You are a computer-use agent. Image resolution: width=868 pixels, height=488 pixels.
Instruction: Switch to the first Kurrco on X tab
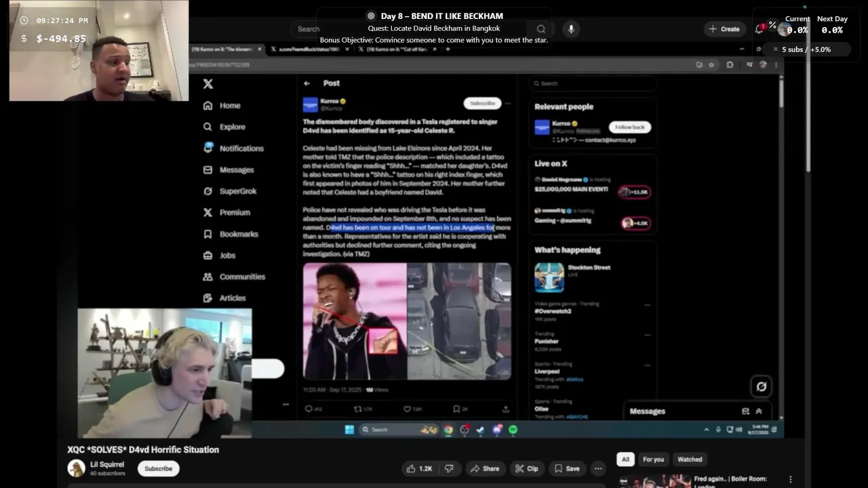pyautogui.click(x=226, y=49)
